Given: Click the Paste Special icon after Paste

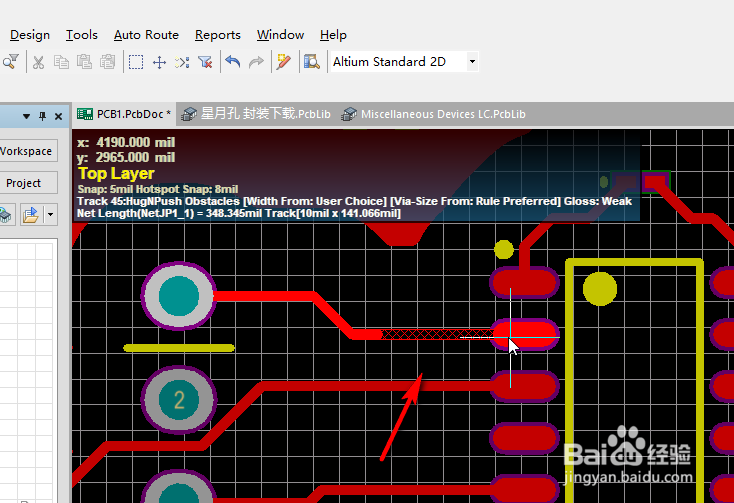Looking at the screenshot, I should tap(108, 62).
